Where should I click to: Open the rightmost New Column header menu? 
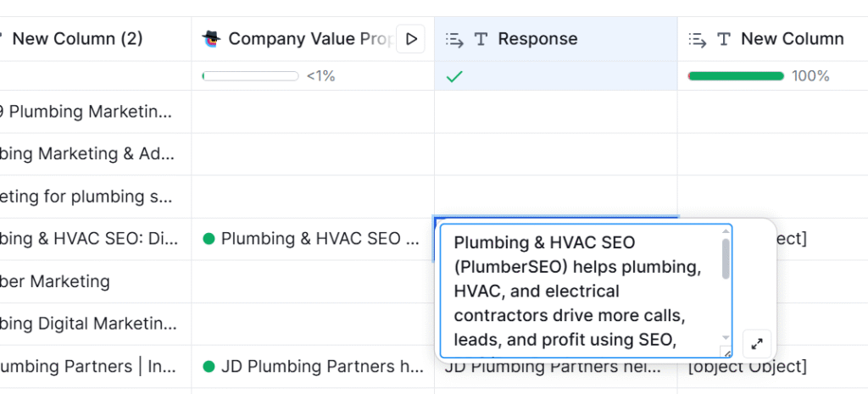point(792,39)
